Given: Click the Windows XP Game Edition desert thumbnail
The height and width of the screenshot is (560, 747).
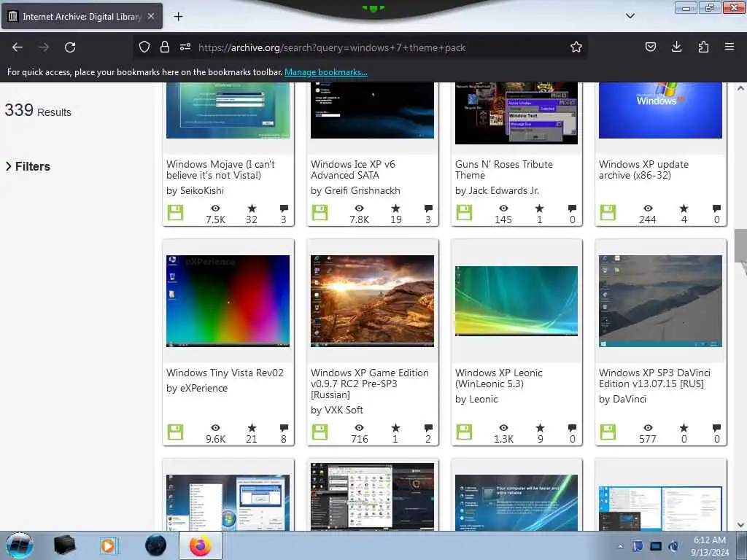Looking at the screenshot, I should 372,301.
